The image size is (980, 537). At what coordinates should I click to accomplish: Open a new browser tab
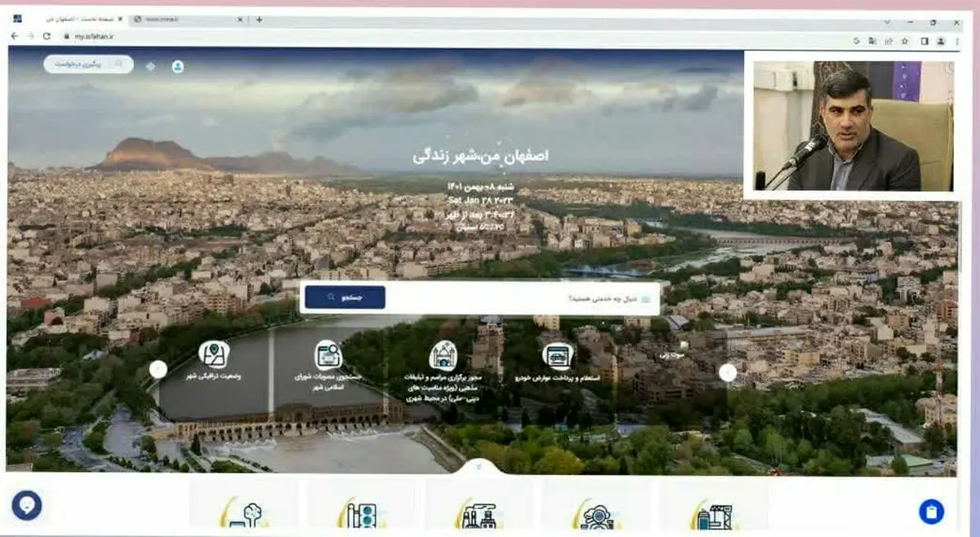point(259,20)
